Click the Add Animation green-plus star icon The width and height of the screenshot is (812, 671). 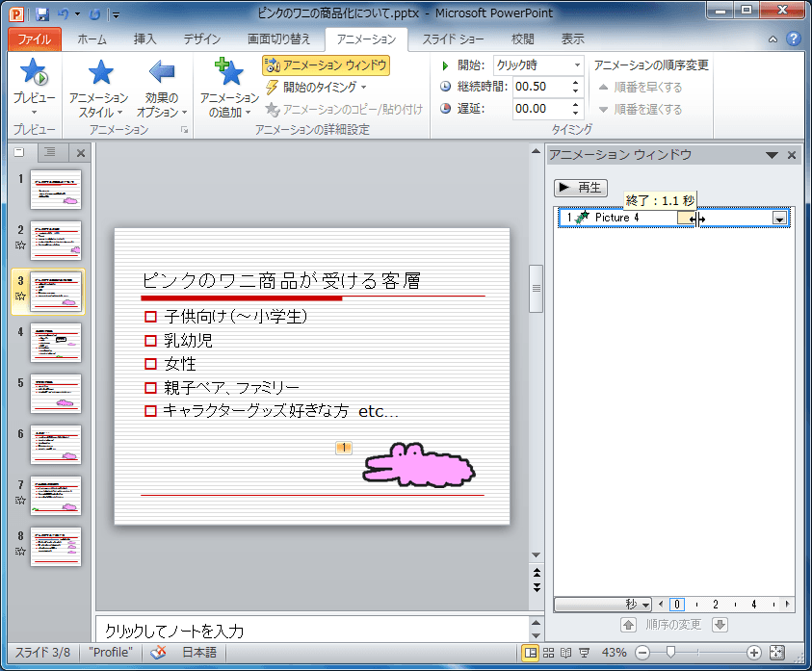(228, 71)
